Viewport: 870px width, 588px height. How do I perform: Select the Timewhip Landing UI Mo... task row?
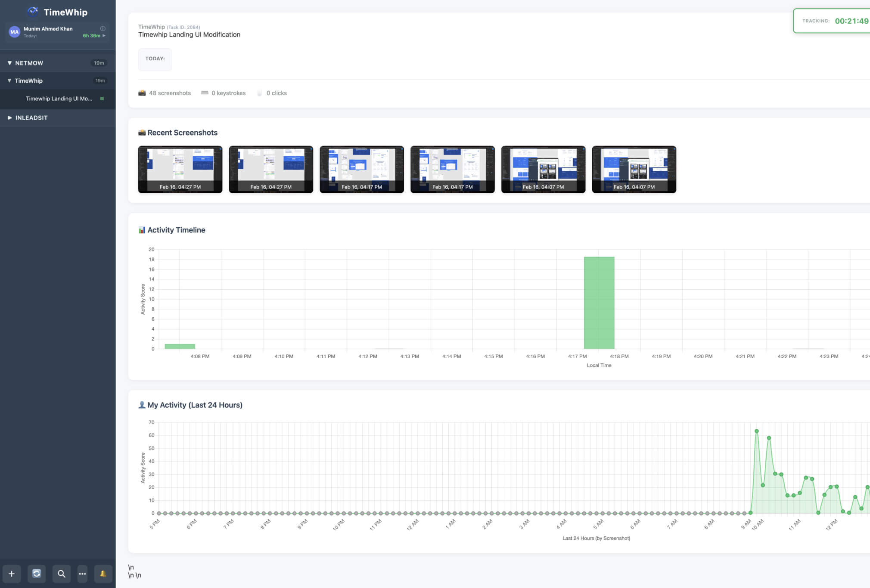[x=58, y=99]
